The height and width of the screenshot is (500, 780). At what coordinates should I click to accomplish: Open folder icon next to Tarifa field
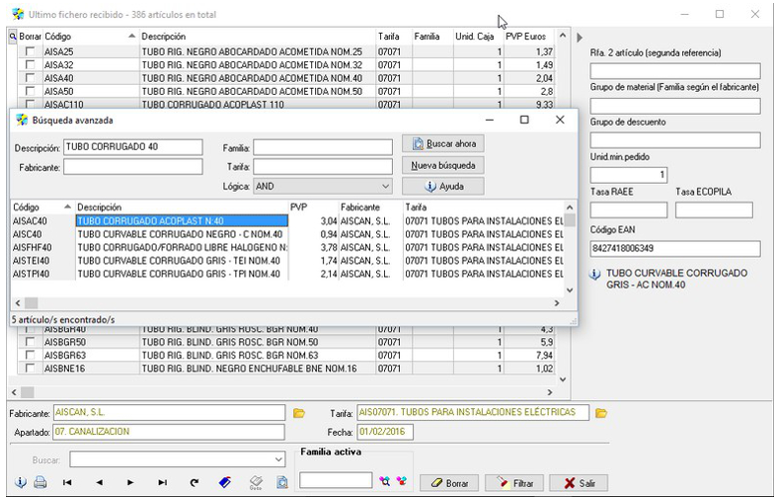point(601,412)
